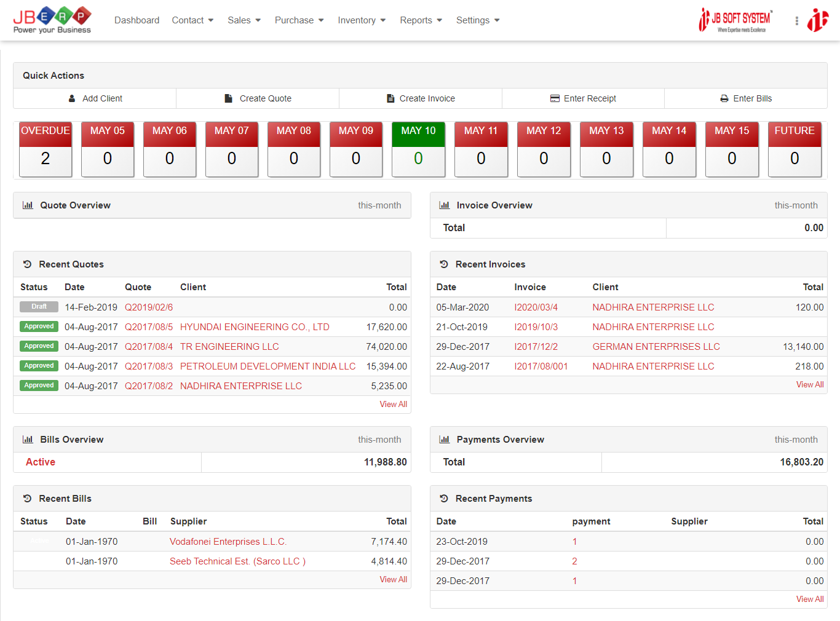View all recent quotes
The width and height of the screenshot is (840, 621).
tap(394, 405)
